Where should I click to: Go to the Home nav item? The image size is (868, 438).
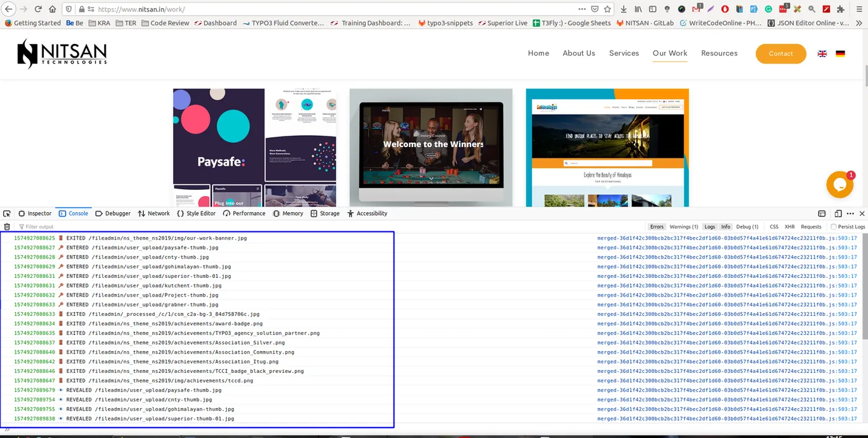pos(538,53)
